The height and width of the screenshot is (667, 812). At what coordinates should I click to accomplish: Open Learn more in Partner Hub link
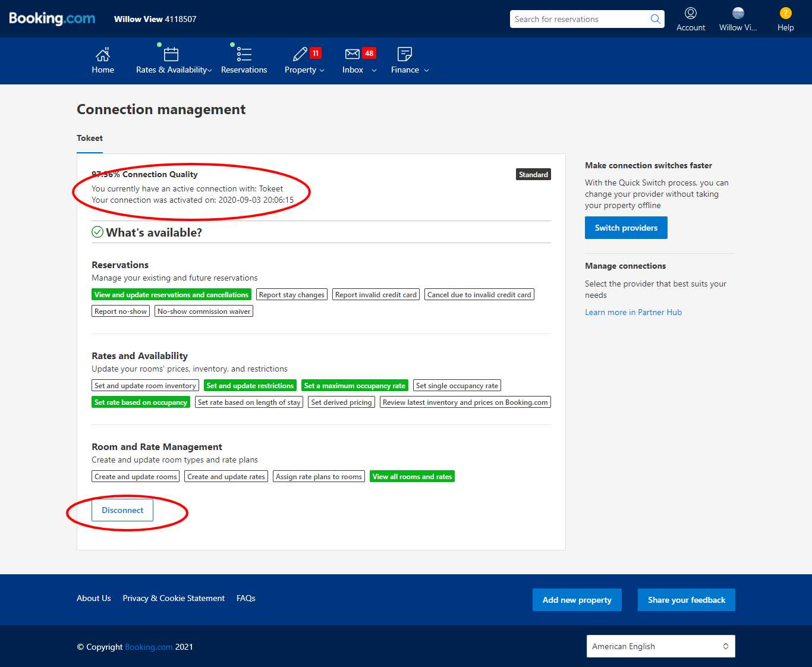[633, 312]
